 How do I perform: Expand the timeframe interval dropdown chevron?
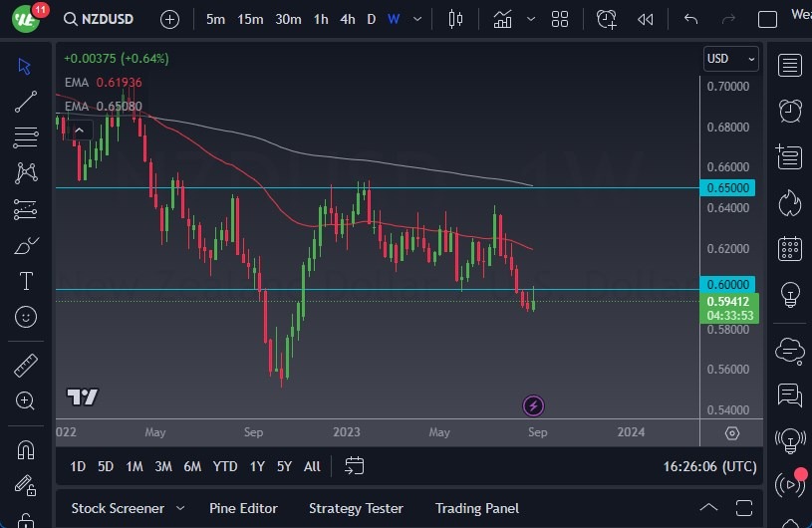(418, 19)
